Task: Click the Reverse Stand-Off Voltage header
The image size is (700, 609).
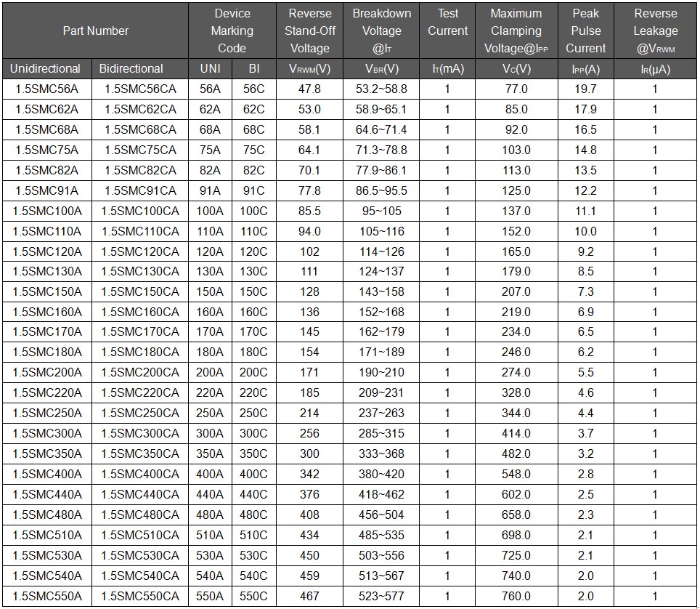Action: pos(310,31)
